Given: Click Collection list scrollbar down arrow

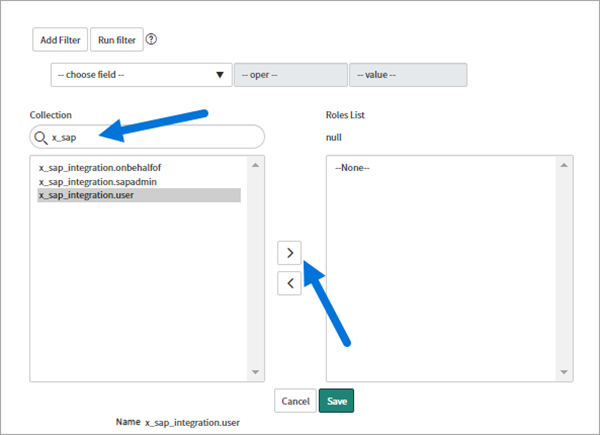Looking at the screenshot, I should point(256,372).
